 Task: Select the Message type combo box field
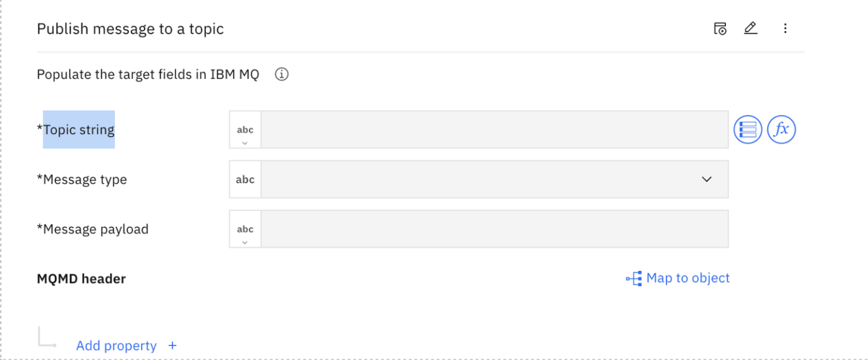point(495,179)
